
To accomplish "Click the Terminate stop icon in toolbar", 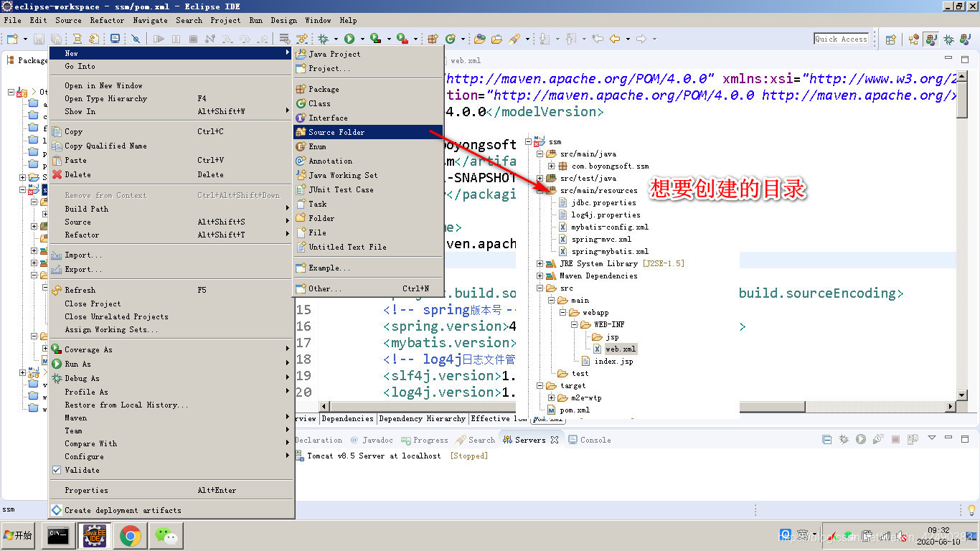I will pos(193,39).
